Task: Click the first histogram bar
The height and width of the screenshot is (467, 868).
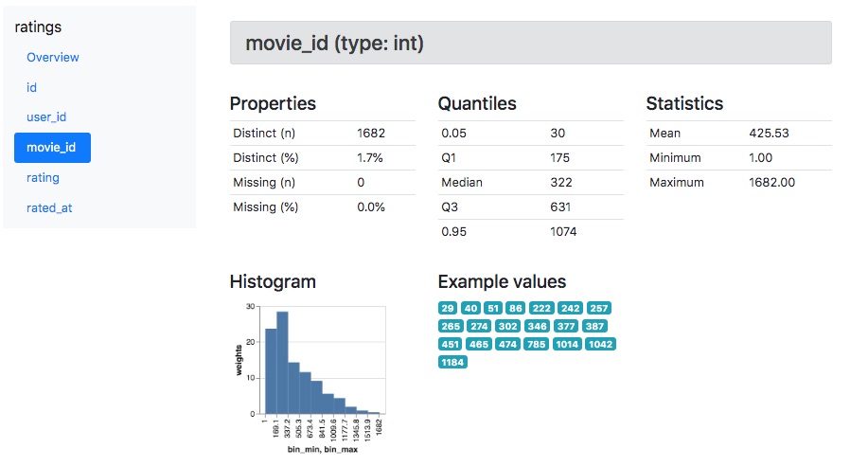Action: (270, 370)
